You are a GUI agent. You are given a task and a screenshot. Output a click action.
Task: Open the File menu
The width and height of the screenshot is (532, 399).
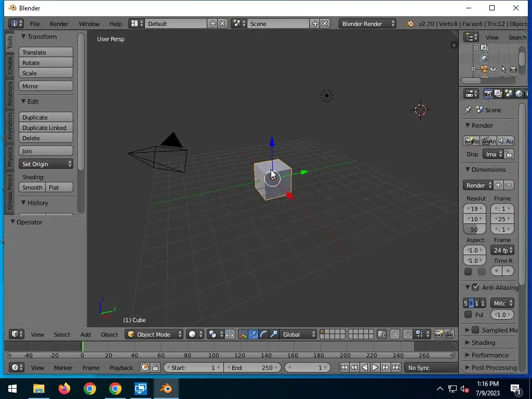(x=35, y=24)
